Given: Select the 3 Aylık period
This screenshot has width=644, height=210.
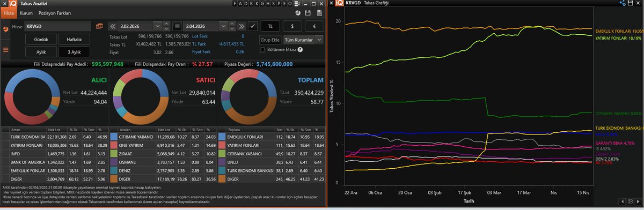Looking at the screenshot, I should [74, 52].
